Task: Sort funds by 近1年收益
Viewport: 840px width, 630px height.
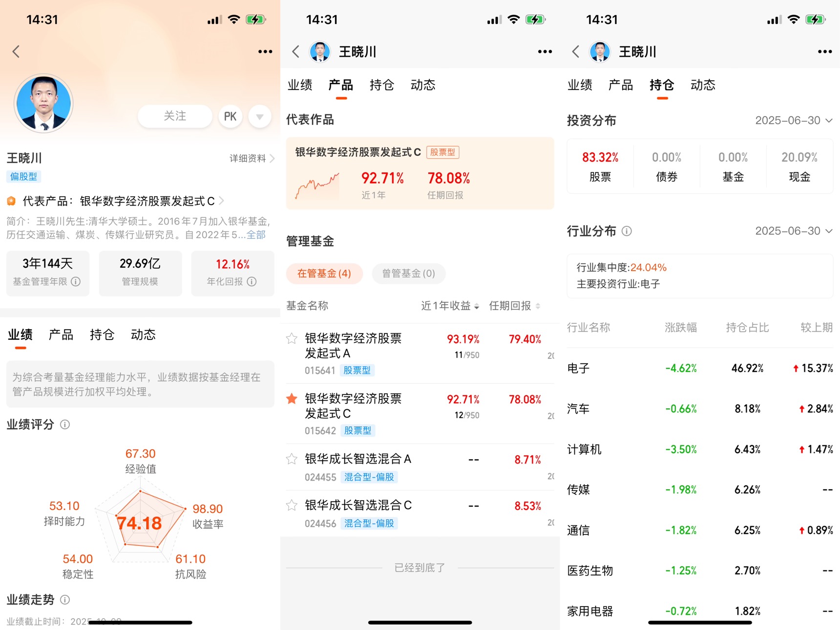Action: click(x=450, y=306)
